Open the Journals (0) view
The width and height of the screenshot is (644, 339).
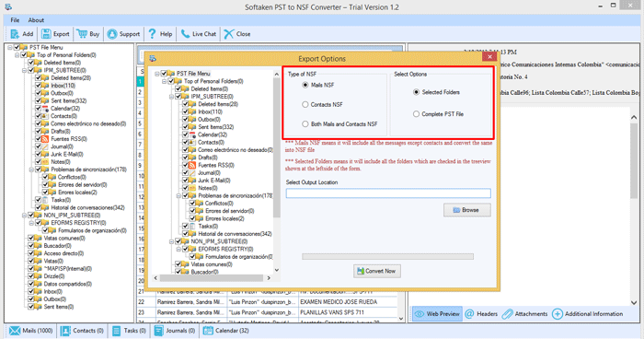coord(175,331)
